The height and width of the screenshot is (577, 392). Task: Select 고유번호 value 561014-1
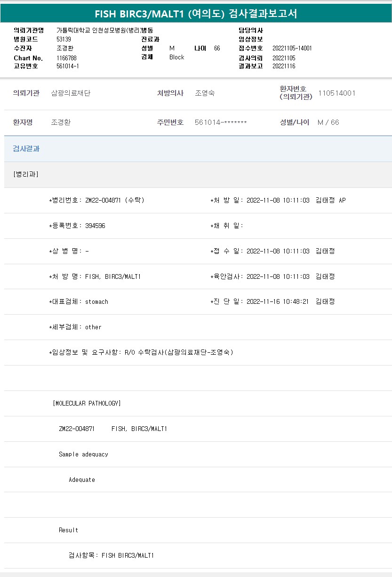point(68,66)
